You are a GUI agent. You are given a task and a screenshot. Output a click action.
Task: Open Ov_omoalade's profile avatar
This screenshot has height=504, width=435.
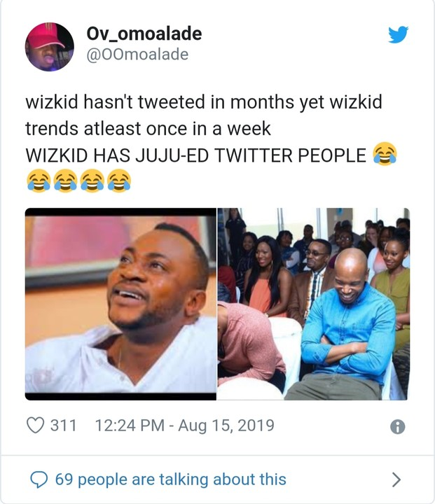tap(50, 46)
